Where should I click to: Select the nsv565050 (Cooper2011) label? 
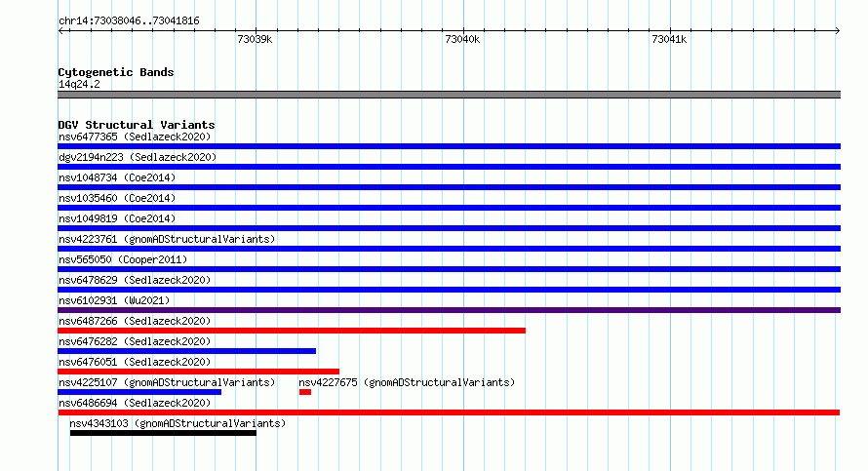[x=123, y=259]
